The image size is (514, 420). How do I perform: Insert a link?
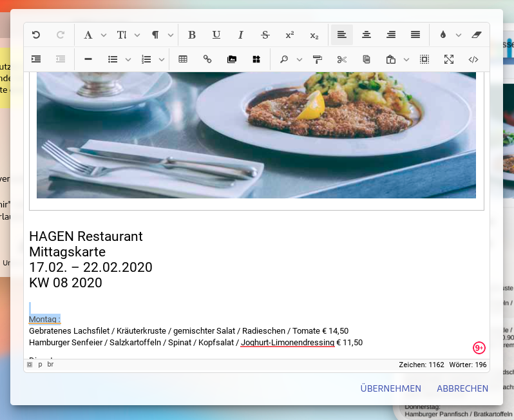[x=207, y=59]
